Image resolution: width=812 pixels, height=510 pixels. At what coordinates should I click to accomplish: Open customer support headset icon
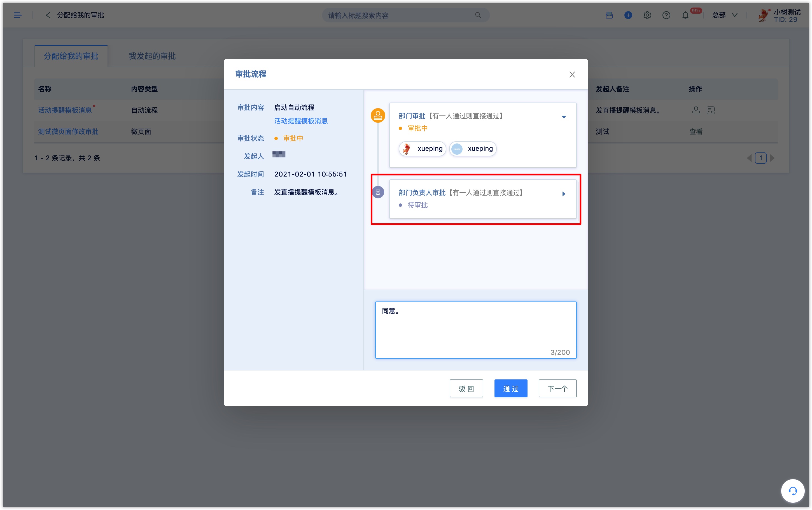tap(792, 491)
